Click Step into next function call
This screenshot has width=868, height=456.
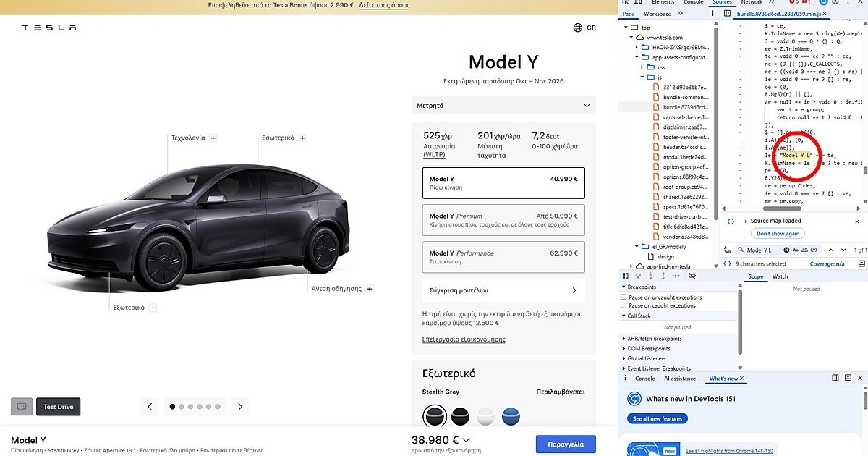[x=652, y=276]
